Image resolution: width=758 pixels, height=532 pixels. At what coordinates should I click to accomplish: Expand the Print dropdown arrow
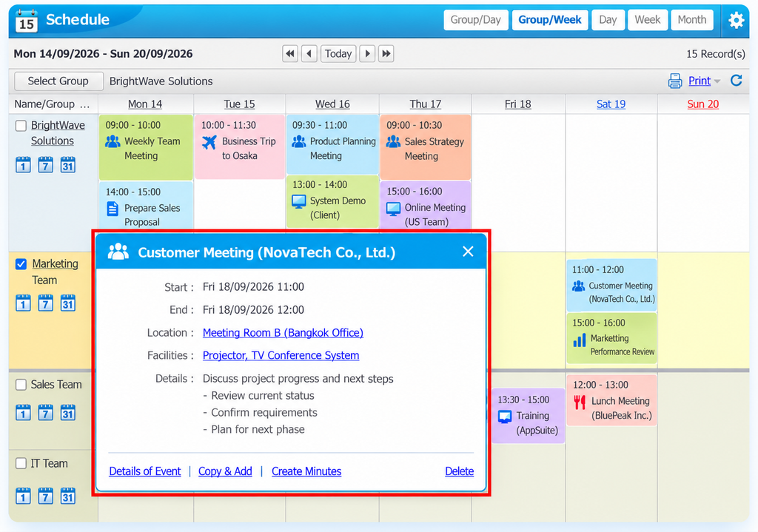coord(717,81)
